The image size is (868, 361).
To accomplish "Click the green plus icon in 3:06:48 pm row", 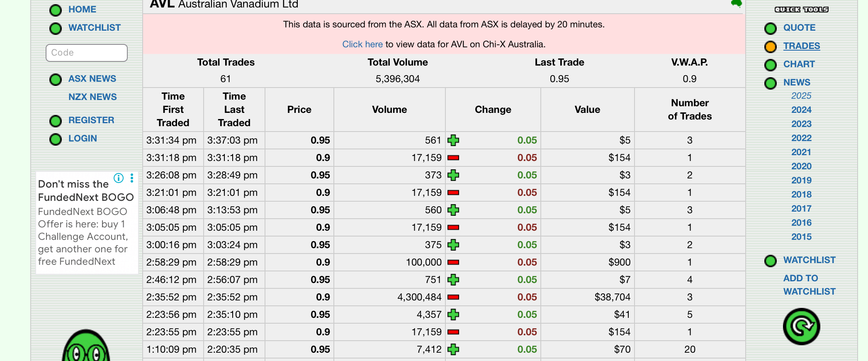I will (x=453, y=210).
